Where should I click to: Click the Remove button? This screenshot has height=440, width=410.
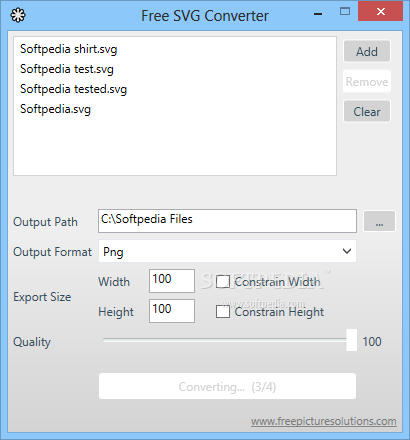367,81
